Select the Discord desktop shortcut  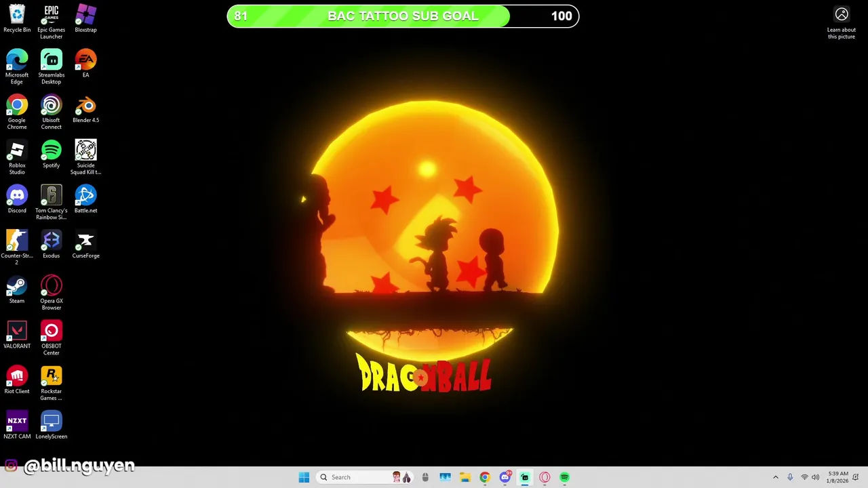pos(17,199)
